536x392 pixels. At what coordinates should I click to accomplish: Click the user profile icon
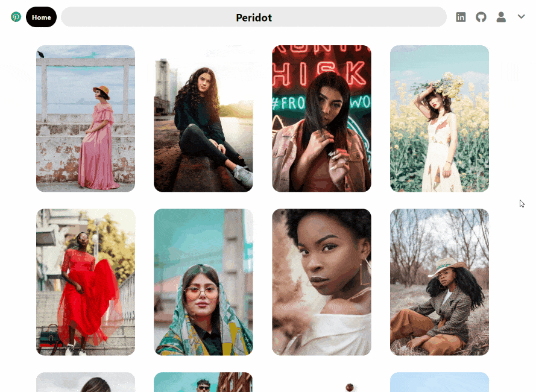[x=501, y=17]
